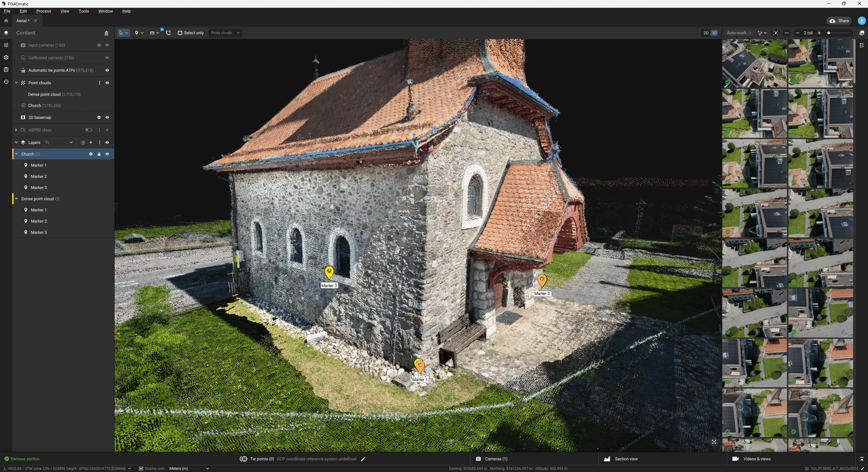Add a new layer with plus icon

pyautogui.click(x=91, y=142)
